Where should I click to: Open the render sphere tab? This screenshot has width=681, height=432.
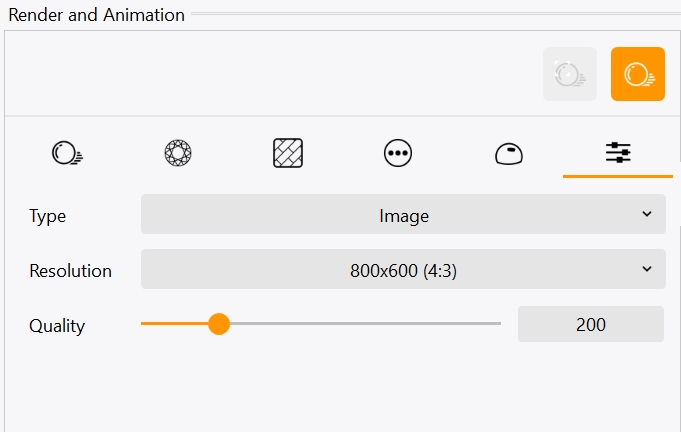pyautogui.click(x=67, y=153)
